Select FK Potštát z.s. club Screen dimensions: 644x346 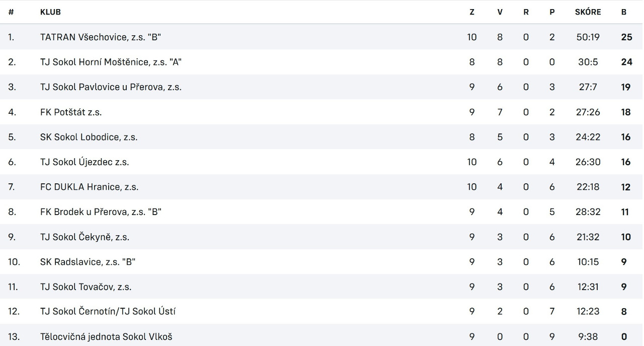click(71, 112)
